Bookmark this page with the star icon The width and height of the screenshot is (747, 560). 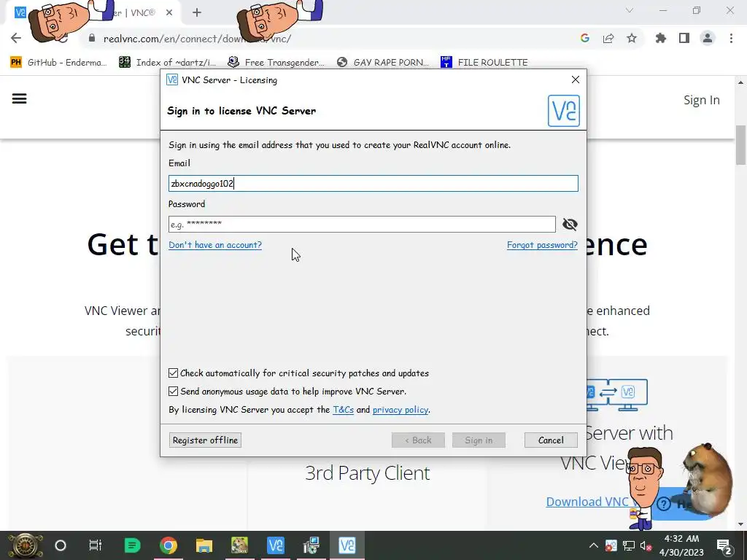tap(632, 38)
